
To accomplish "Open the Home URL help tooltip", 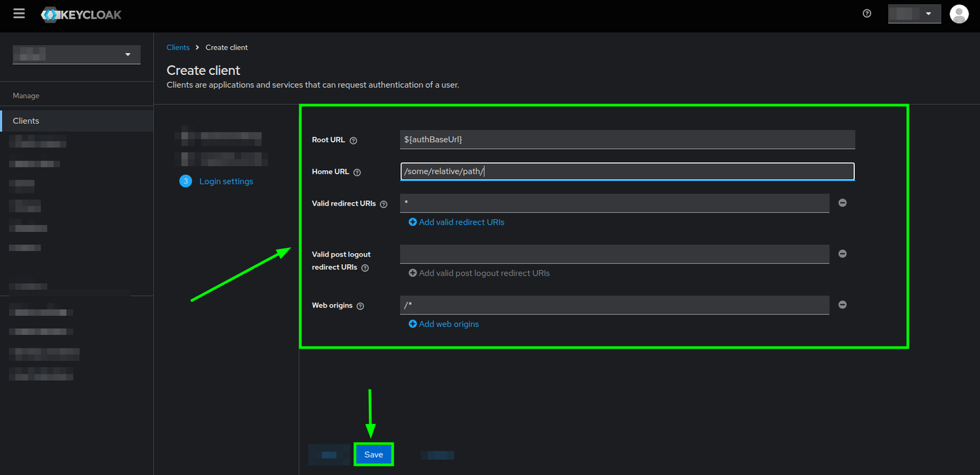I will (x=357, y=171).
